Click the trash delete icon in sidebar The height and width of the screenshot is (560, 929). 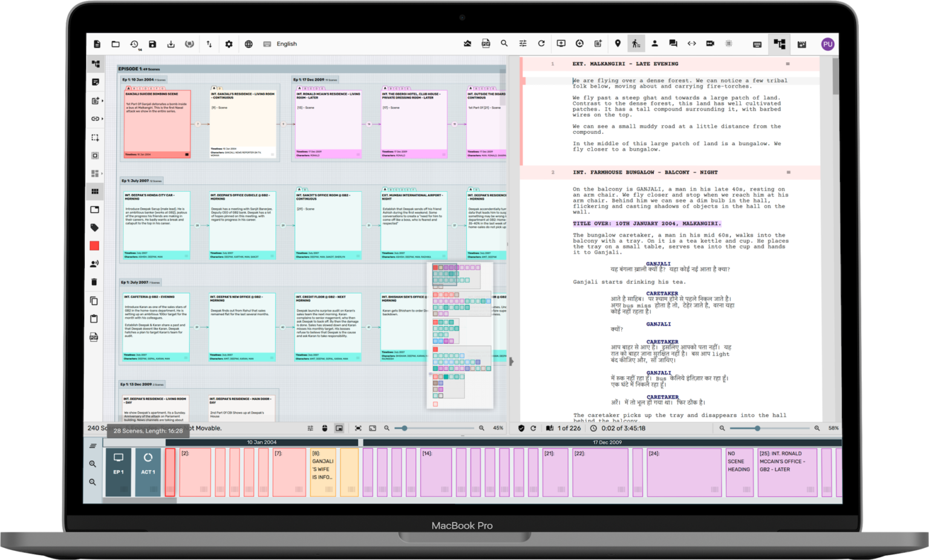point(94,282)
